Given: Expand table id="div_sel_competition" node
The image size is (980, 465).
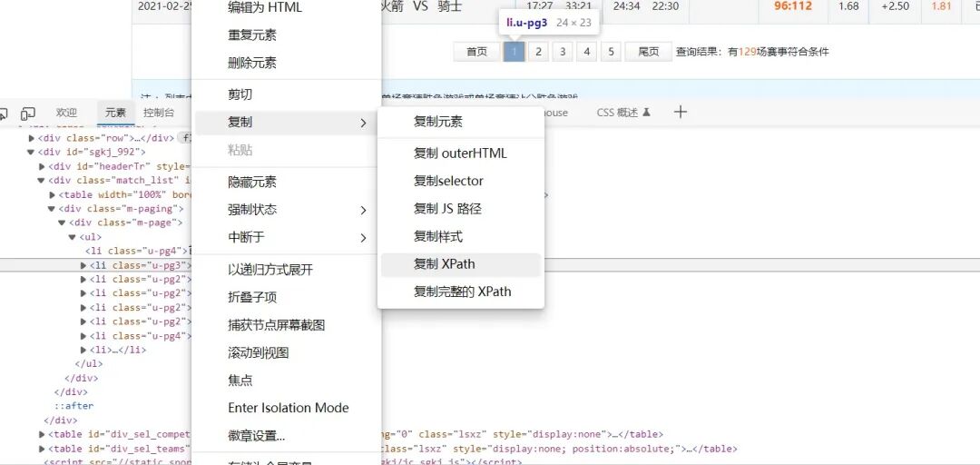Looking at the screenshot, I should point(42,434).
